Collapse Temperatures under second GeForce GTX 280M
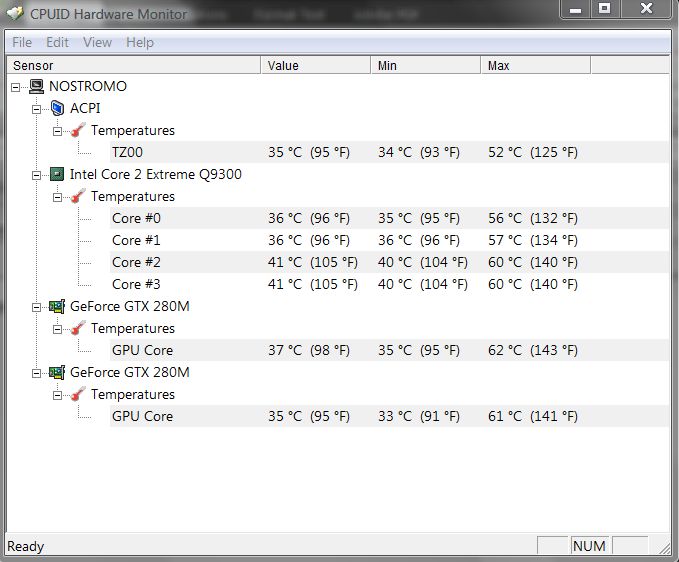The height and width of the screenshot is (562, 679). point(57,395)
